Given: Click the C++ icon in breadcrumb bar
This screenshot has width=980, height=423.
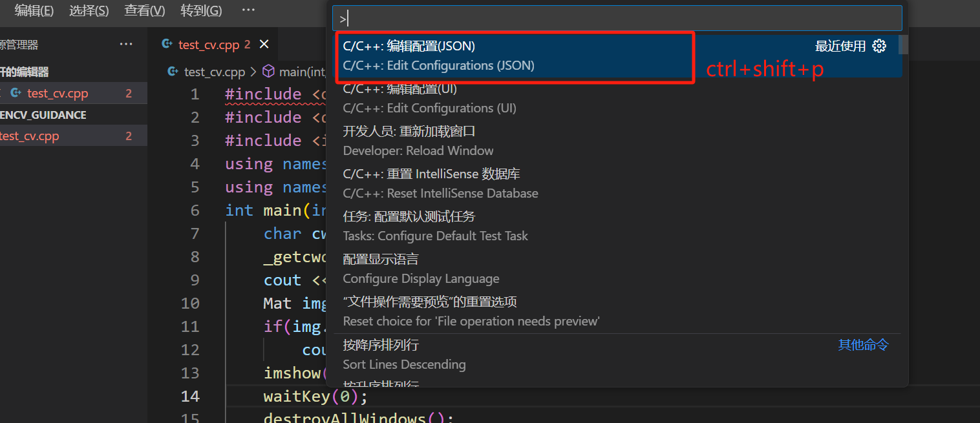Looking at the screenshot, I should click(x=173, y=72).
